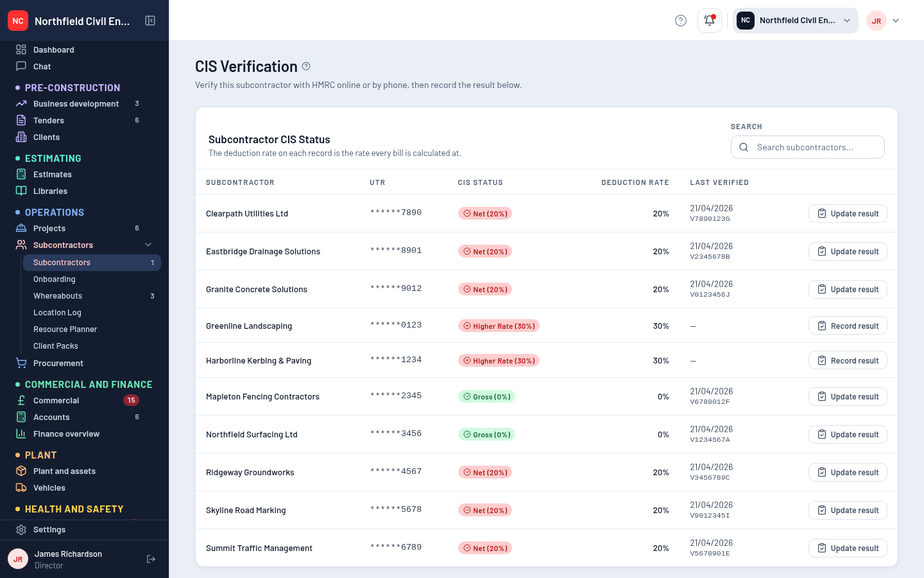Open Projects page
The image size is (924, 578).
click(x=84, y=228)
